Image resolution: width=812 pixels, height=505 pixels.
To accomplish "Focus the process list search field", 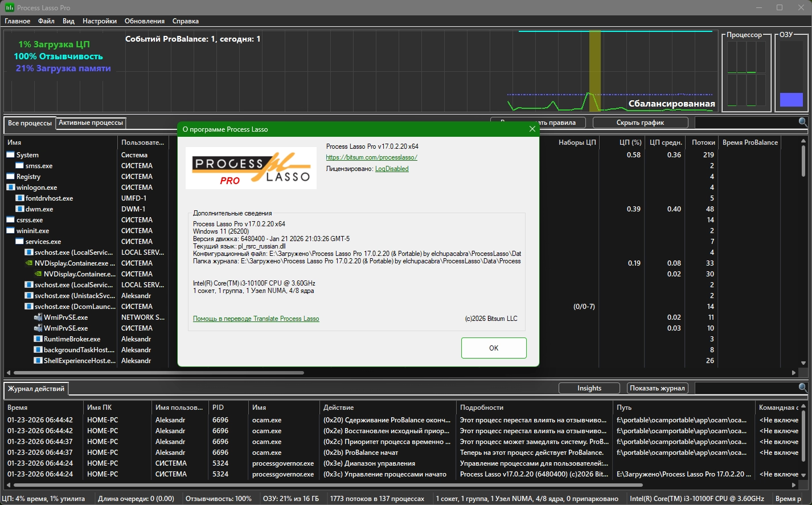I will (746, 123).
